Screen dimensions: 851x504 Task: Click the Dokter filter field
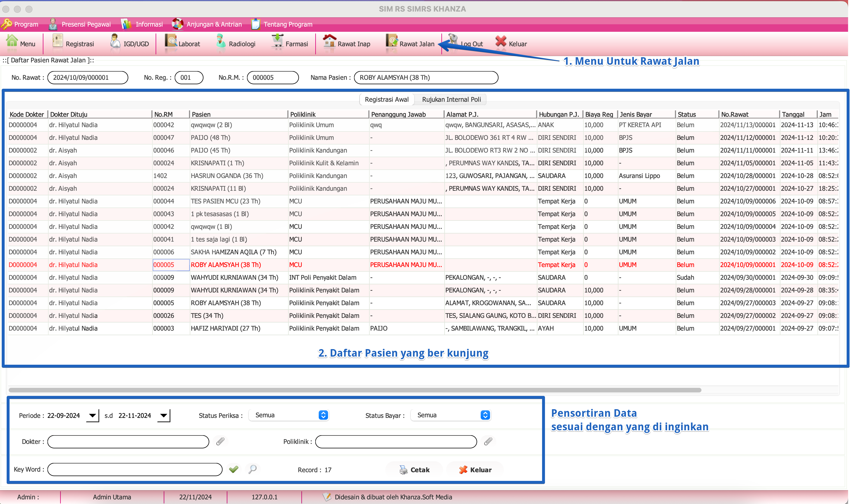pyautogui.click(x=128, y=442)
